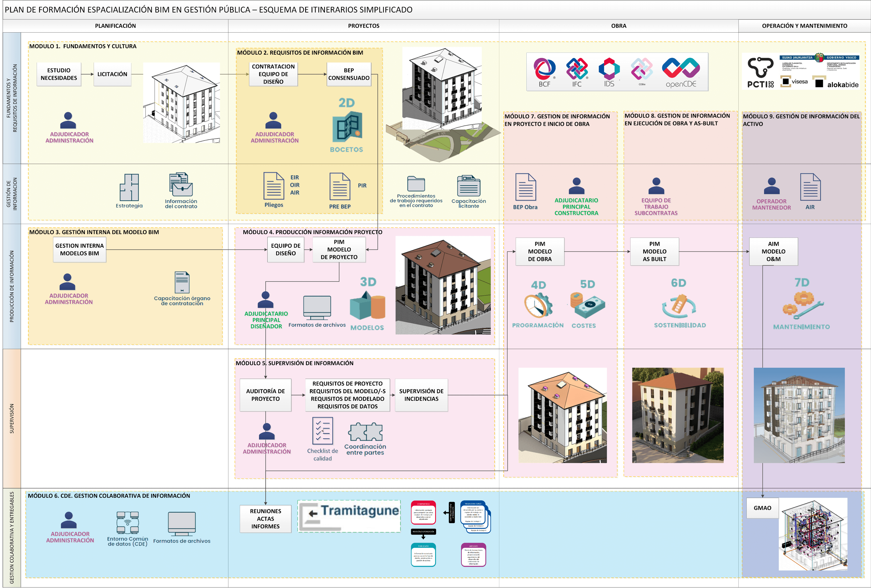The width and height of the screenshot is (871, 588).
Task: Select the IFC logo icon
Action: [577, 69]
